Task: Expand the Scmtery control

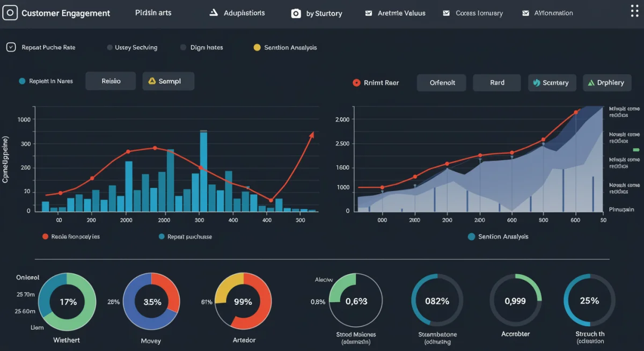Action: [552, 83]
